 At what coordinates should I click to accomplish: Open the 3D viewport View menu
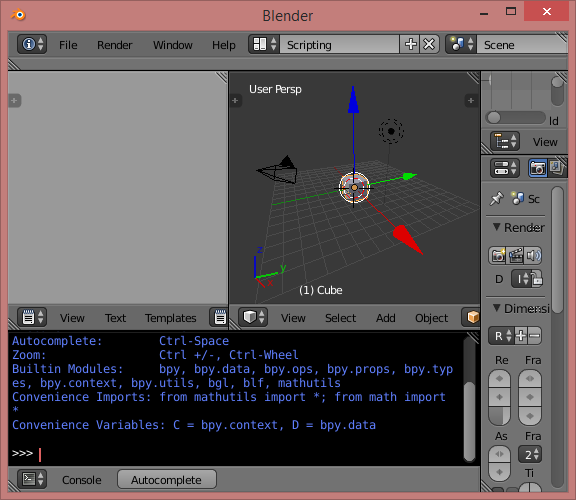pos(293,318)
